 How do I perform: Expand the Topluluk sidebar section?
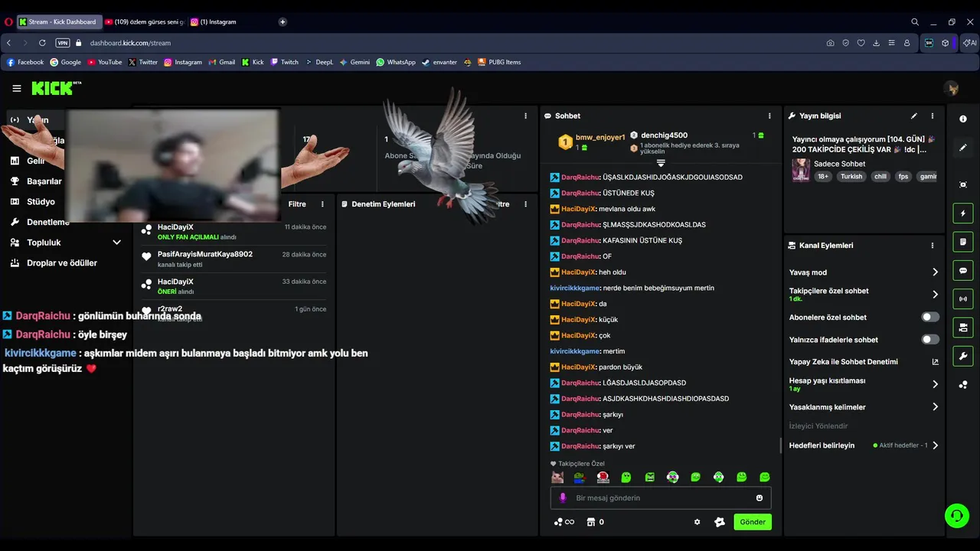point(66,243)
